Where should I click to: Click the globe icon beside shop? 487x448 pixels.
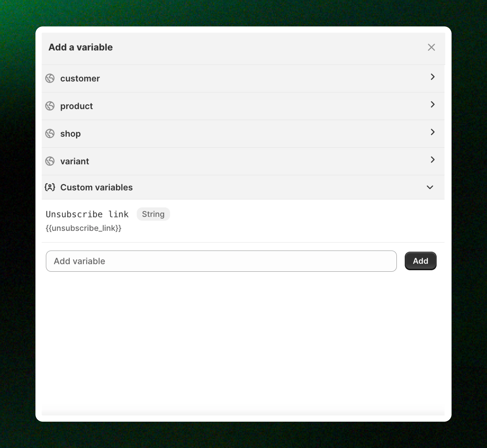50,134
